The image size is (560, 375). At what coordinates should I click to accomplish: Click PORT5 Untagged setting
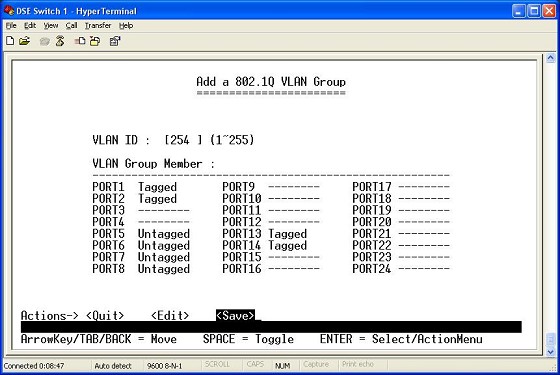coord(164,234)
